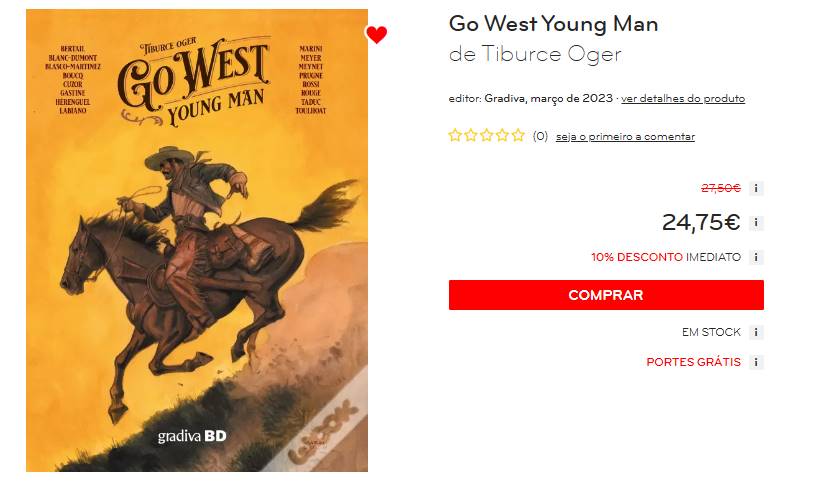Click the Portes Grátis label
Screen dimensions: 827x495
click(694, 362)
